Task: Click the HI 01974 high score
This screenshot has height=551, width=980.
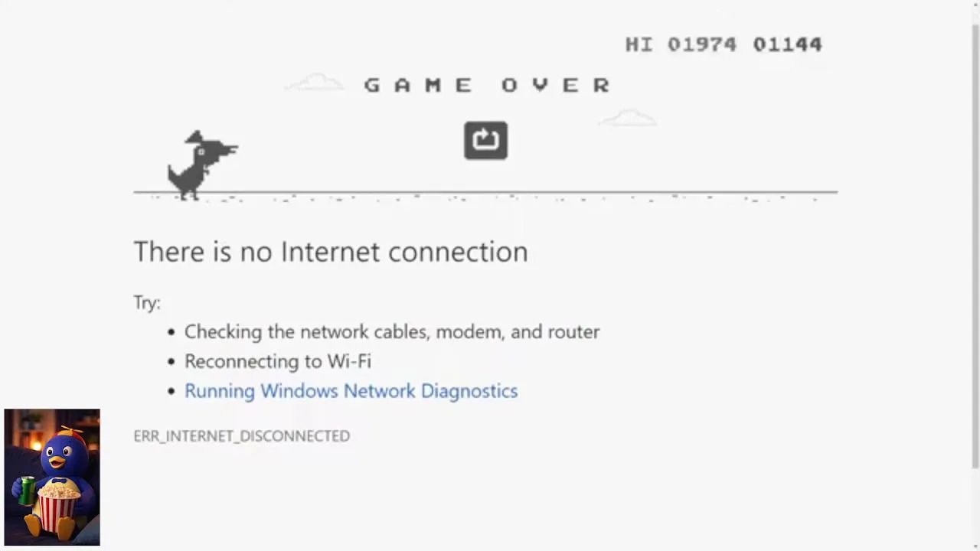Action: (x=681, y=44)
